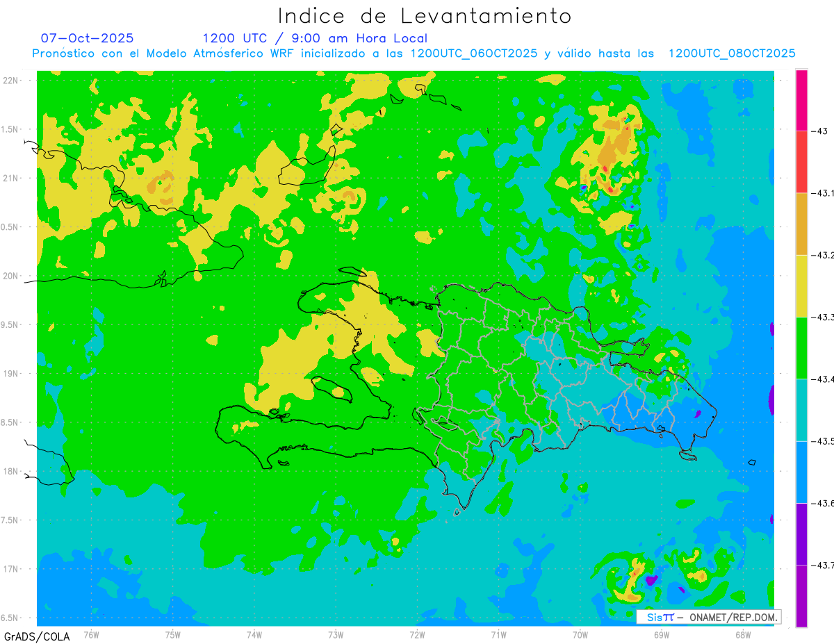Click the '-43.6' legend value

pos(822,503)
